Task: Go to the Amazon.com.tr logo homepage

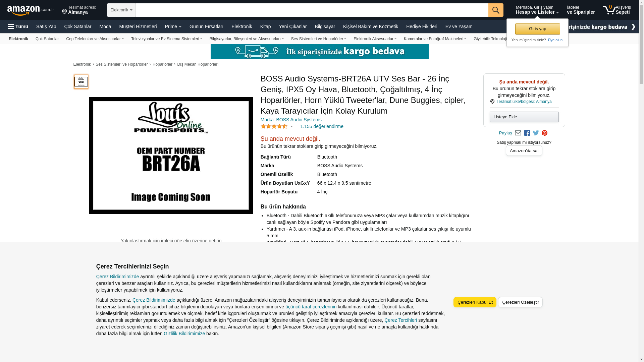Action: 31,10
